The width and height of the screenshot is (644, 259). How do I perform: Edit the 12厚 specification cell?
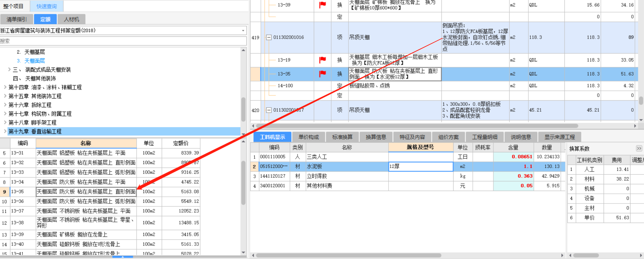tap(421, 166)
